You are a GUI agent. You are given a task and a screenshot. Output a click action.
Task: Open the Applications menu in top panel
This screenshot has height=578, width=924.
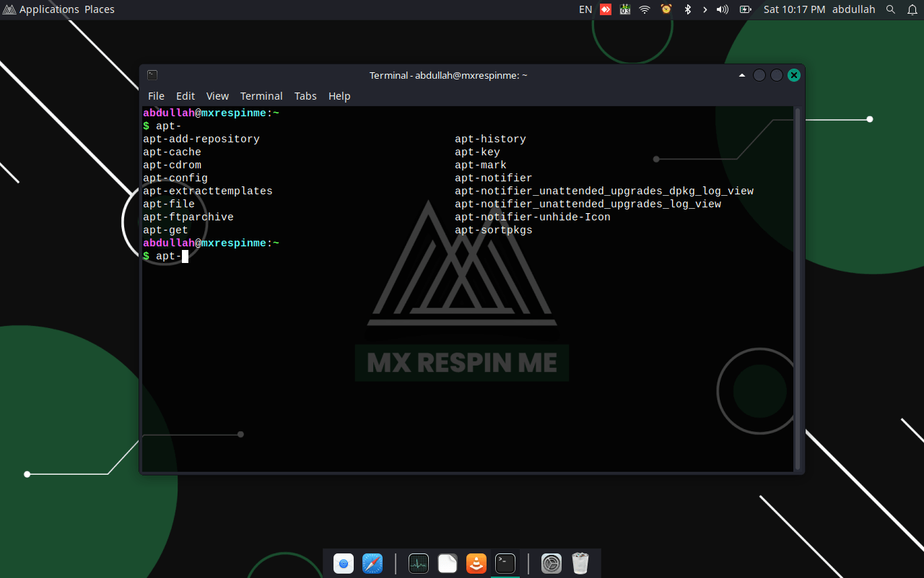[x=42, y=9]
